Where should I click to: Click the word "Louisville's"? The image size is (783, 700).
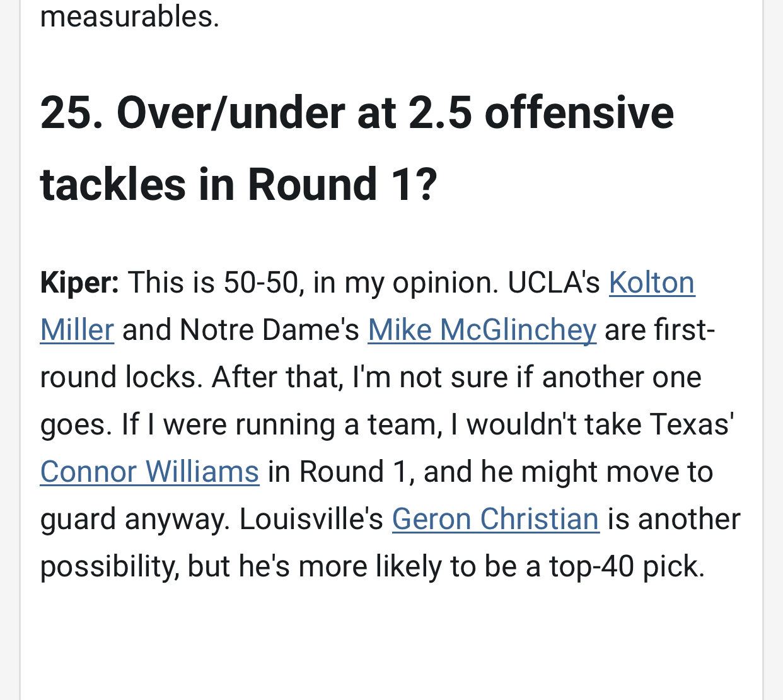(x=311, y=519)
